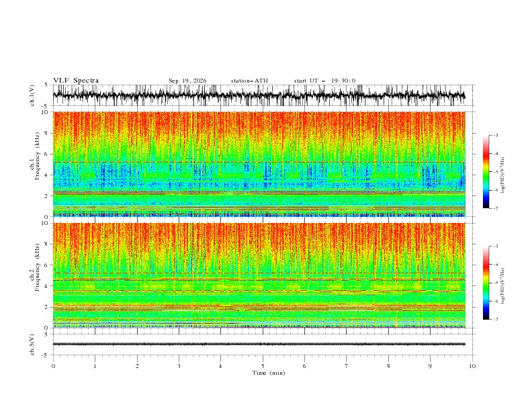Click the Sep. 19, 2026 date label
Image resolution: width=532 pixels, height=411 pixels.
[x=187, y=81]
